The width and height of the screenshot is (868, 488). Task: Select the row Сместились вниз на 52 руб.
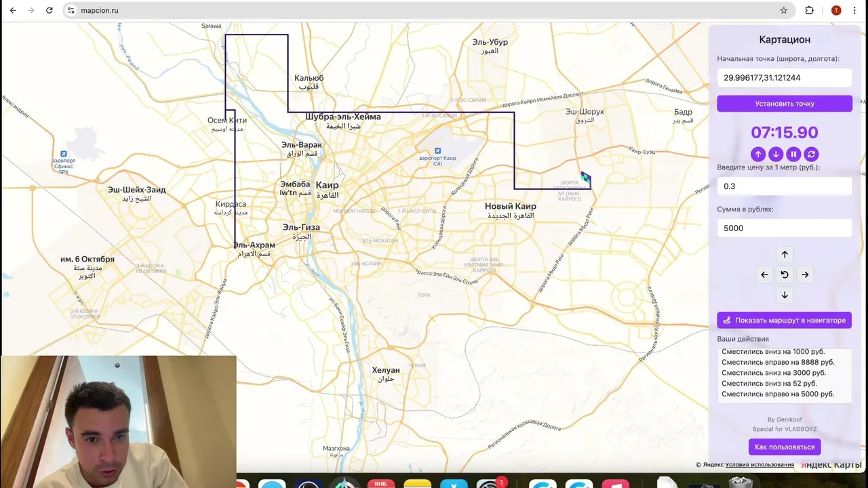[x=769, y=384]
